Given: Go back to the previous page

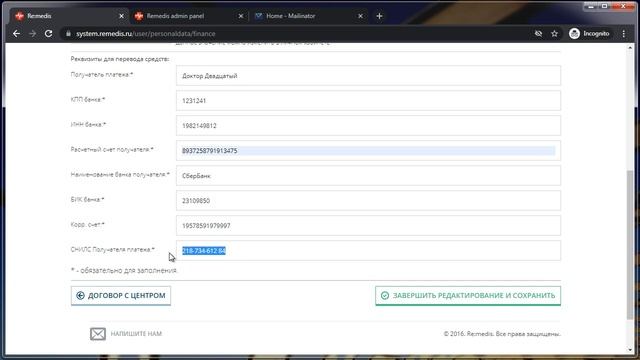Looking at the screenshot, I should [16, 33].
